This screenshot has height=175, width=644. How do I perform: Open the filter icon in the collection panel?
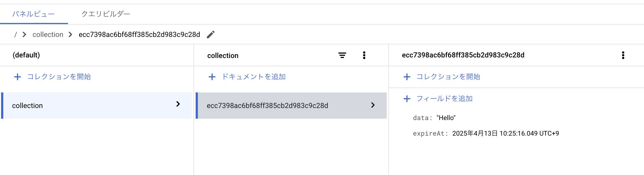342,55
